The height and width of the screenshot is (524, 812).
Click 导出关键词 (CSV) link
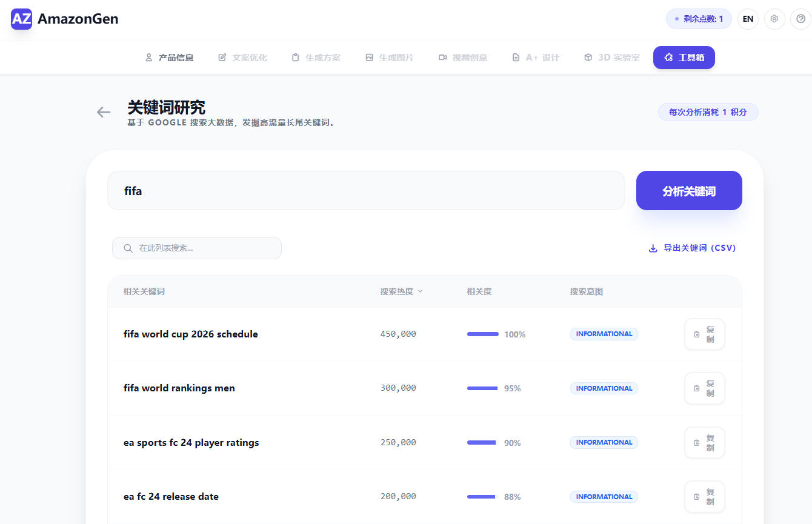[x=692, y=248]
